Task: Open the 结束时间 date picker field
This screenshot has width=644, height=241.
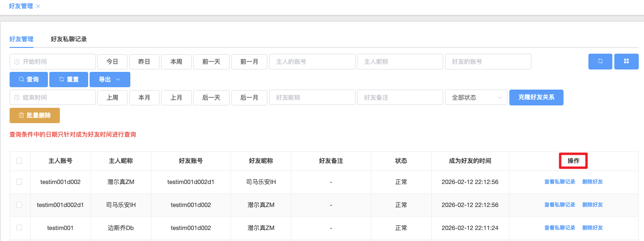Action: (x=53, y=98)
